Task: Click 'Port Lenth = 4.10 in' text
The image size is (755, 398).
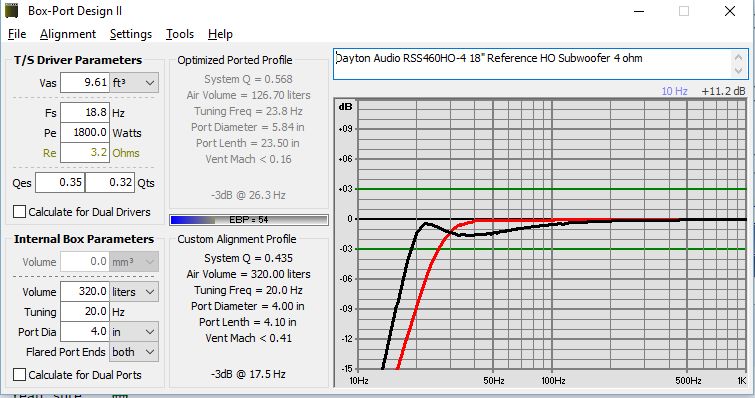Action: (247, 322)
